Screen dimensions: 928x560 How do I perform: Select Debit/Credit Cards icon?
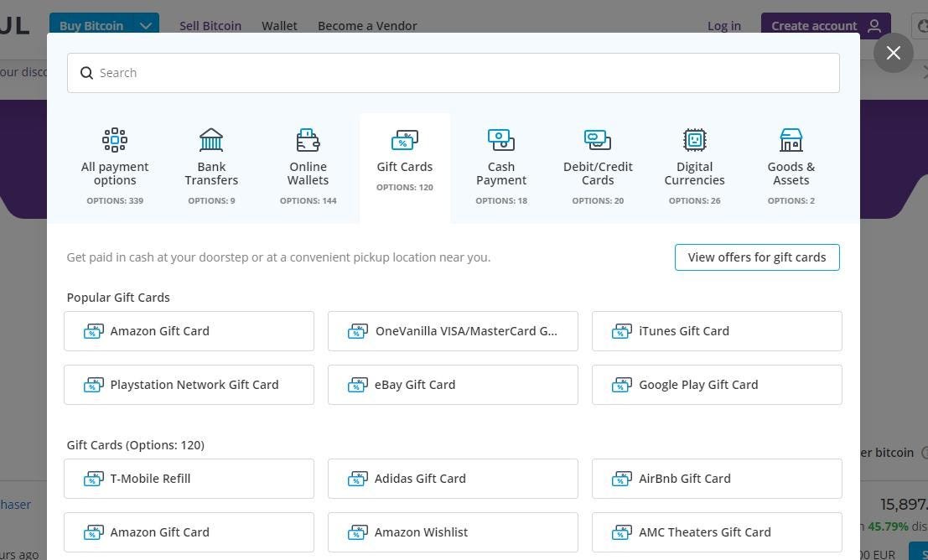tap(598, 140)
